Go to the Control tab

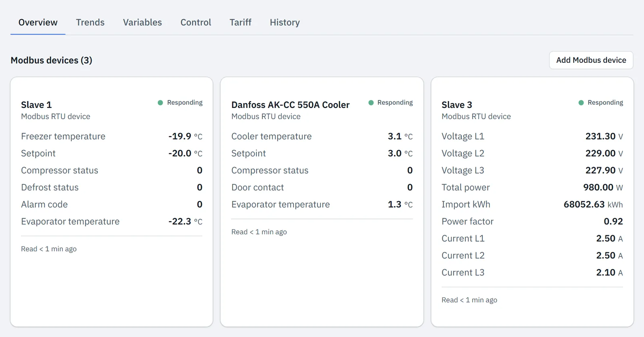coord(196,23)
